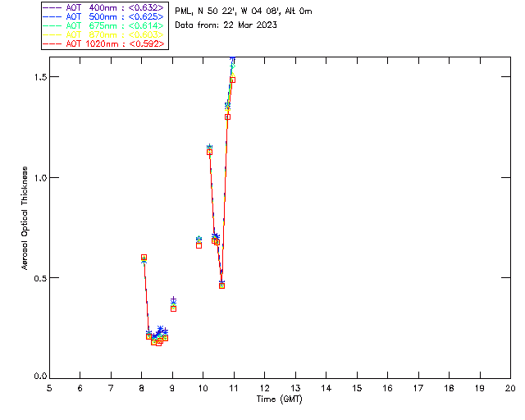The image size is (525, 420).
Task: Click the x-axis label 17
Action: (x=418, y=388)
